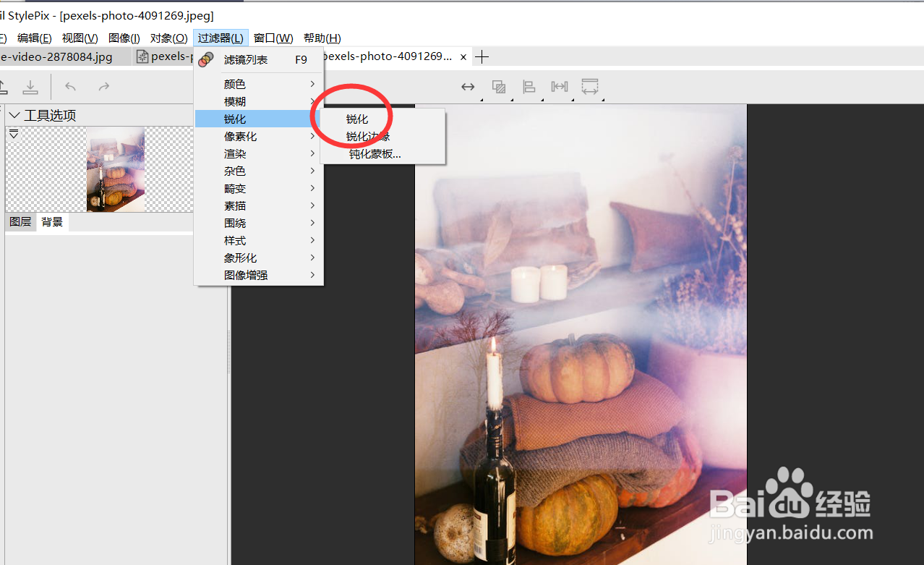The height and width of the screenshot is (565, 924).
Task: Click the arrow beside 杂色
Action: click(x=312, y=171)
